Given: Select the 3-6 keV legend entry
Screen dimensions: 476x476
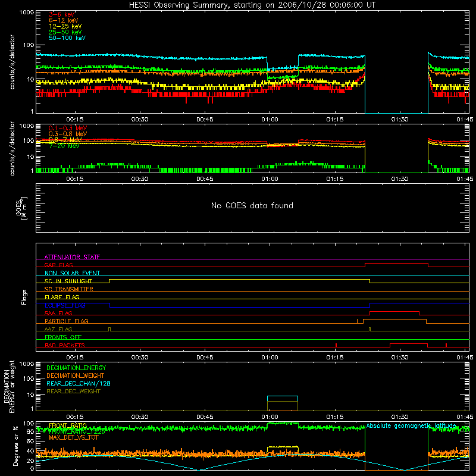Looking at the screenshot, I should (x=62, y=14).
